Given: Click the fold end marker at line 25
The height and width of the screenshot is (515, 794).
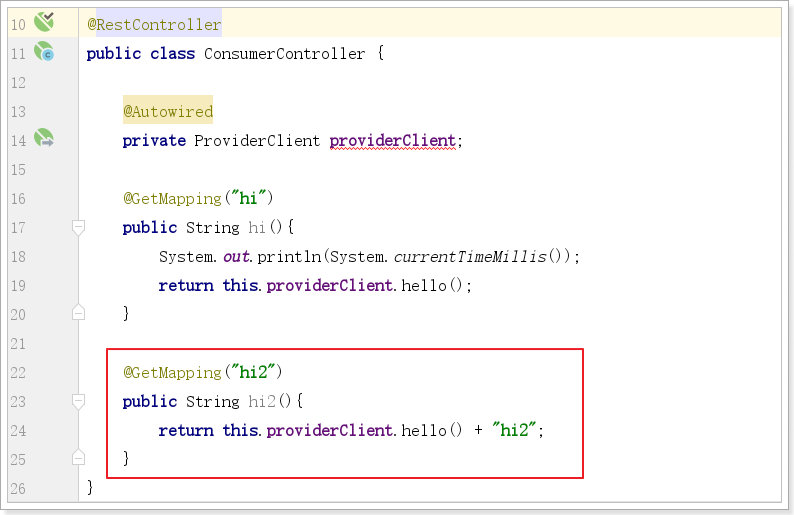Looking at the screenshot, I should (x=78, y=457).
